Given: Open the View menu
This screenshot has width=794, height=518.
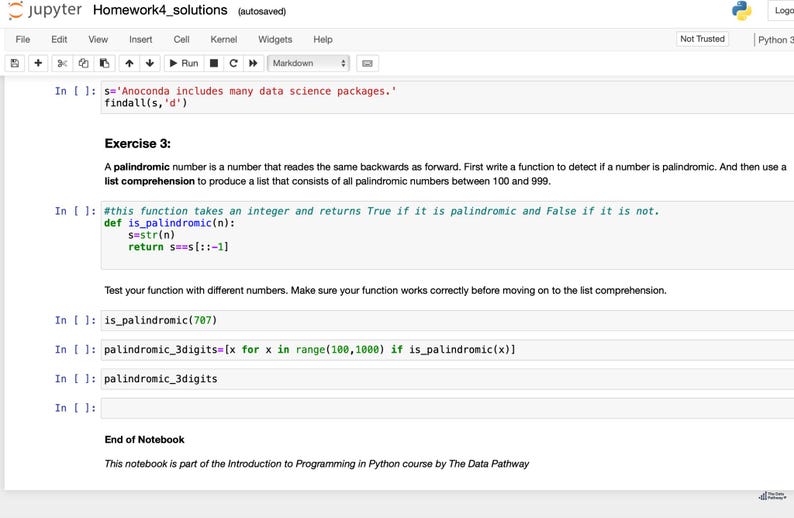Looking at the screenshot, I should pyautogui.click(x=98, y=39).
